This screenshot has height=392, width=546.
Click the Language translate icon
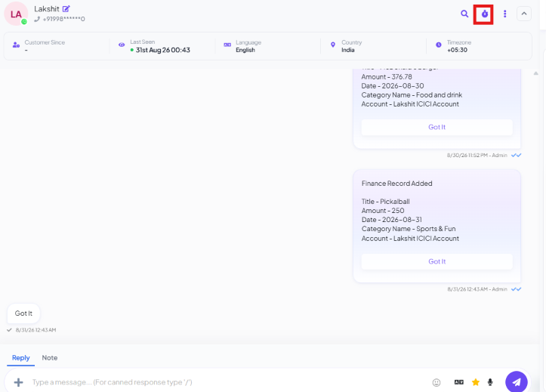[x=227, y=45]
